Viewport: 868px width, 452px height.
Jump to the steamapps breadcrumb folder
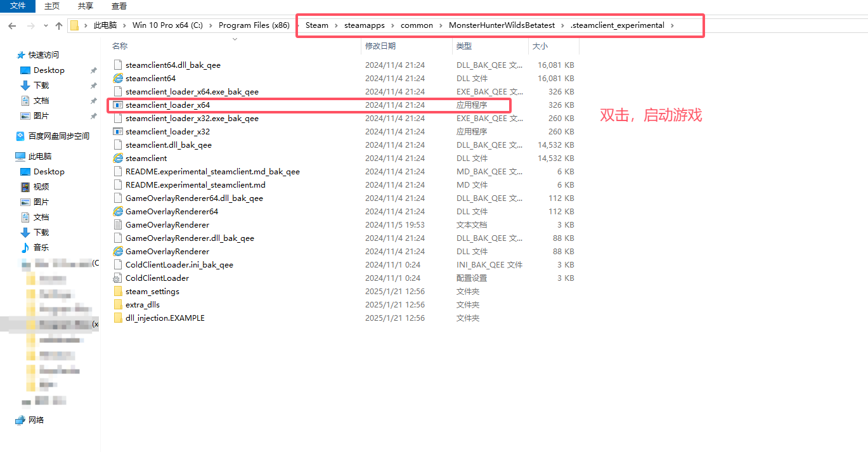(x=365, y=25)
